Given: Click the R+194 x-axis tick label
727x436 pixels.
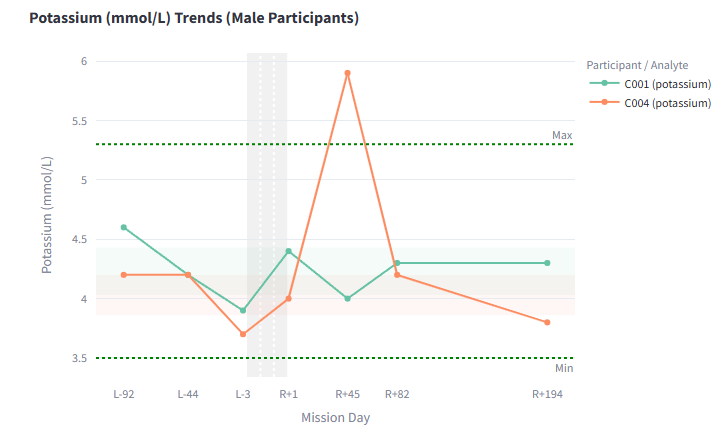Looking at the screenshot, I should (547, 394).
